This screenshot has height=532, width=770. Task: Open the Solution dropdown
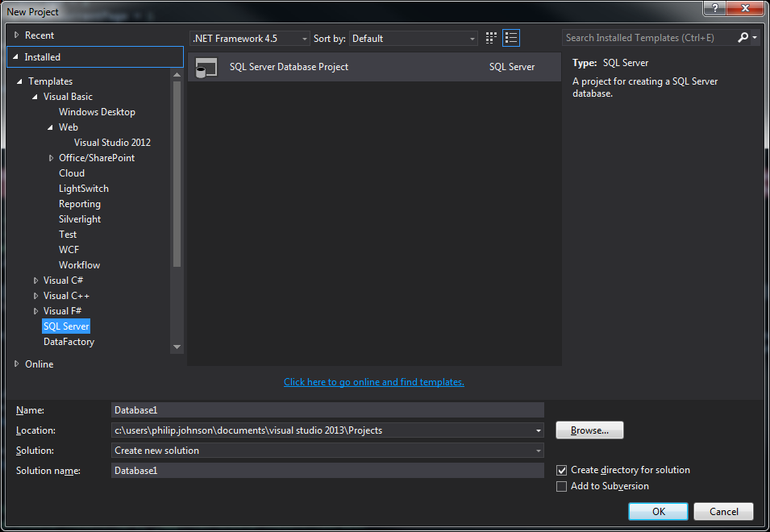click(327, 451)
